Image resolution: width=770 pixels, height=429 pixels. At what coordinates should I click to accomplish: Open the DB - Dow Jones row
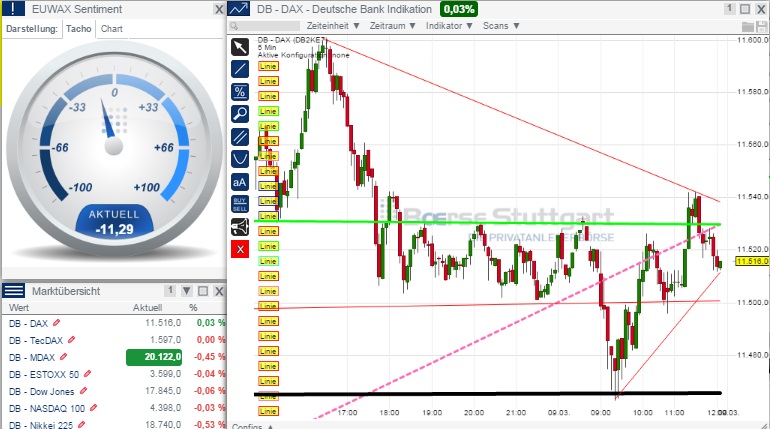114,392
